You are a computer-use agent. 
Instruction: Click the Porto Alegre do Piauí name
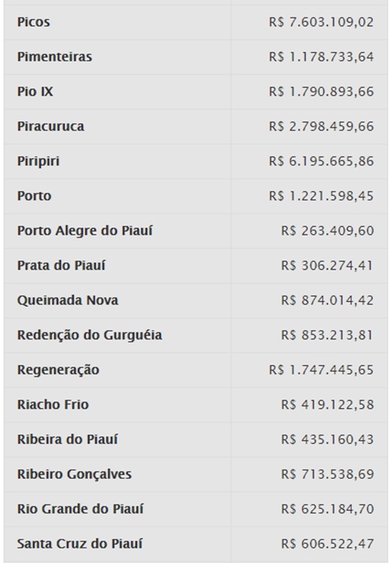(85, 231)
